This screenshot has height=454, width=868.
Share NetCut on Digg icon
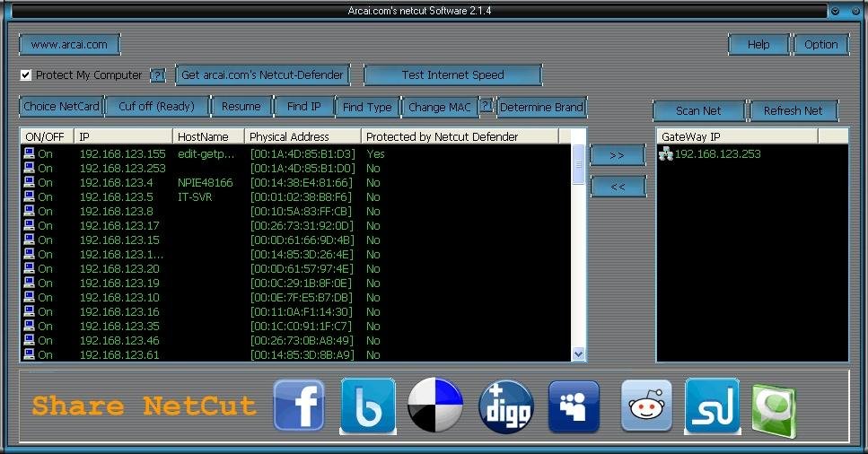pyautogui.click(x=506, y=406)
